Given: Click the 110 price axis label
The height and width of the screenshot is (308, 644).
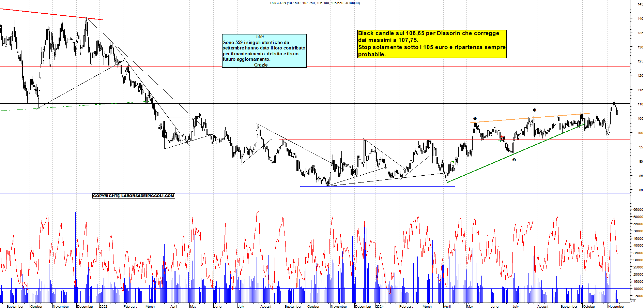Looking at the screenshot, I should 641,104.
